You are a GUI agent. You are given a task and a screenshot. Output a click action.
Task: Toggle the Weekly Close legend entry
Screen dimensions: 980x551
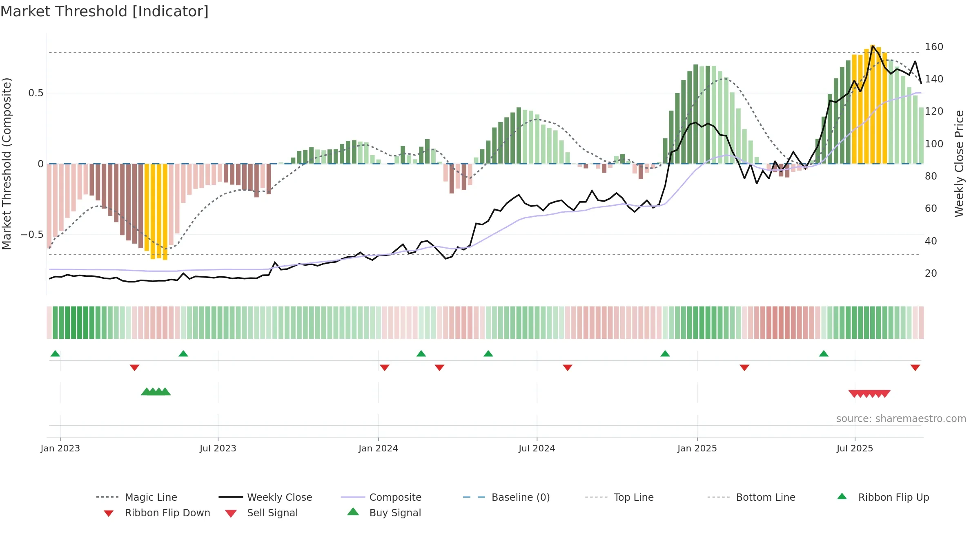(265, 497)
